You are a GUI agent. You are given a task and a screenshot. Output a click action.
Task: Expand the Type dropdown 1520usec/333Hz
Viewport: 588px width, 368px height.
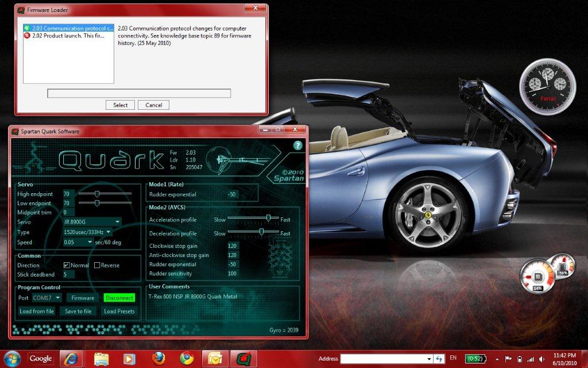coord(88,232)
